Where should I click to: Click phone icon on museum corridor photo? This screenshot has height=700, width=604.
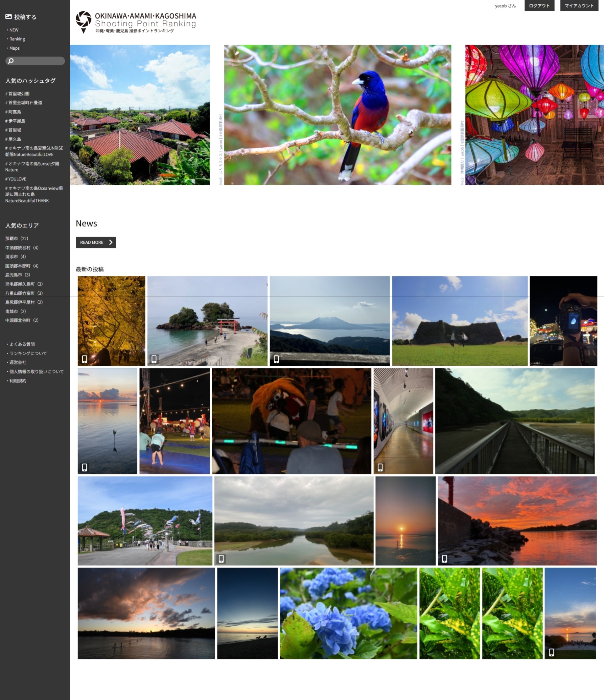(x=380, y=467)
